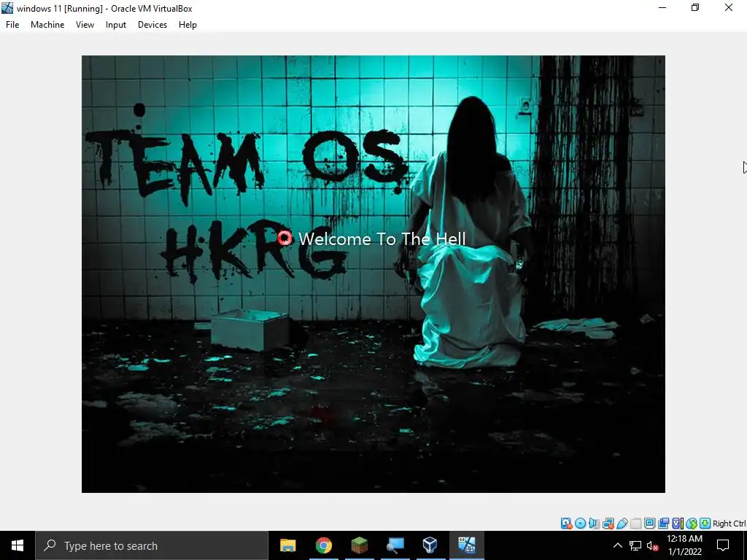The image size is (747, 560).
Task: Open the VirtualBox File menu
Action: [x=12, y=25]
